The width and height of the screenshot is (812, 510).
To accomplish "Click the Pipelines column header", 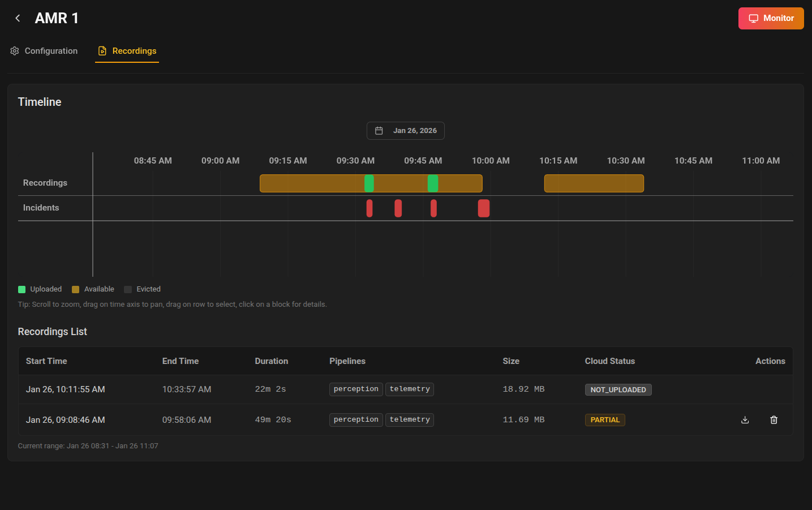I will pyautogui.click(x=347, y=361).
